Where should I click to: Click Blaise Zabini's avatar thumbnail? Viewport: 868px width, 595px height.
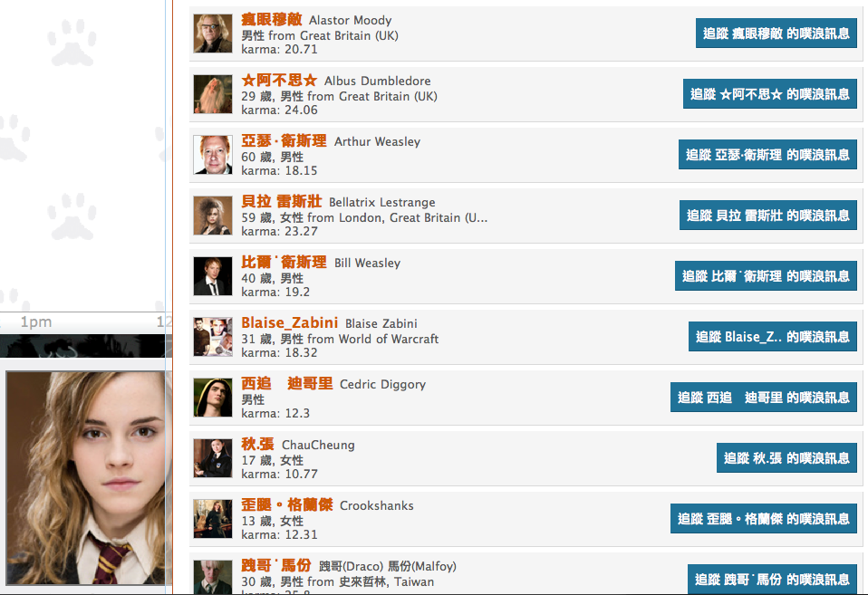click(213, 337)
